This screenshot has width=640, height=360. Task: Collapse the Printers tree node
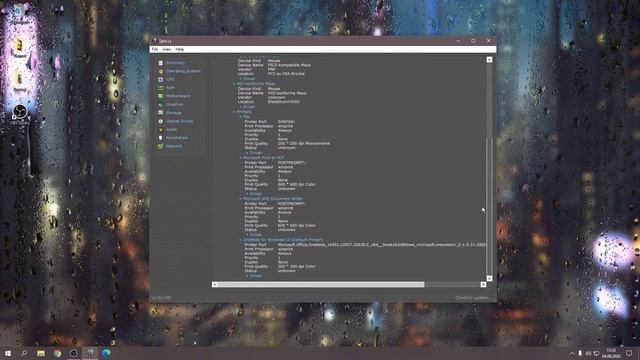click(x=234, y=112)
